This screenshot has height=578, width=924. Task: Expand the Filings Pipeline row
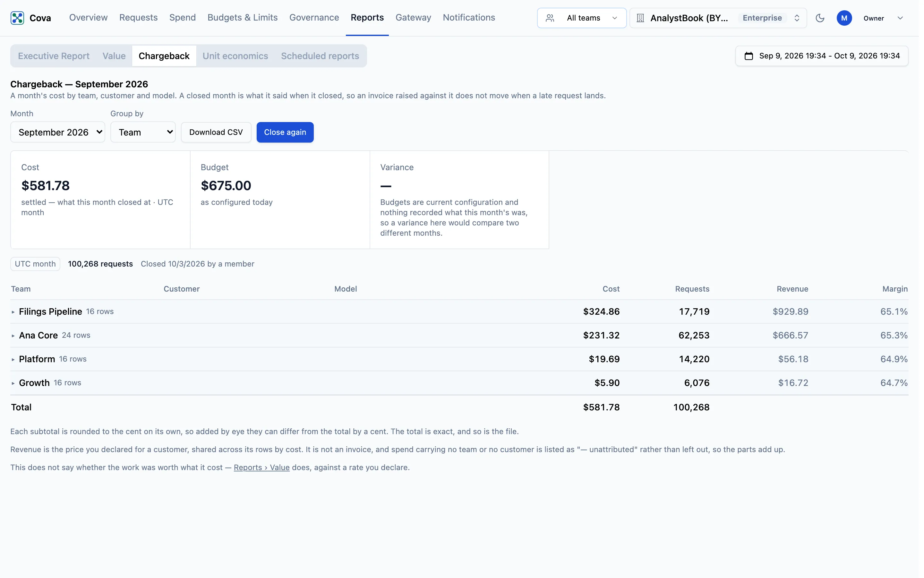click(x=13, y=312)
